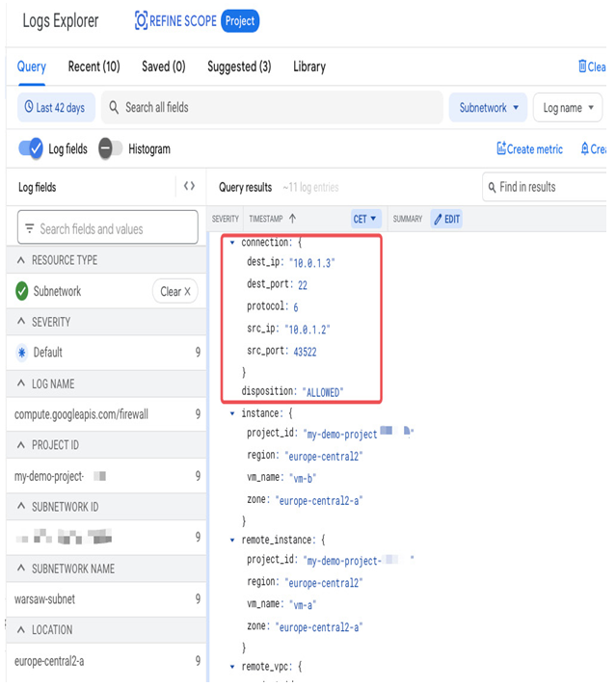Collapse the SUBNETWORK ID section

coord(20,507)
